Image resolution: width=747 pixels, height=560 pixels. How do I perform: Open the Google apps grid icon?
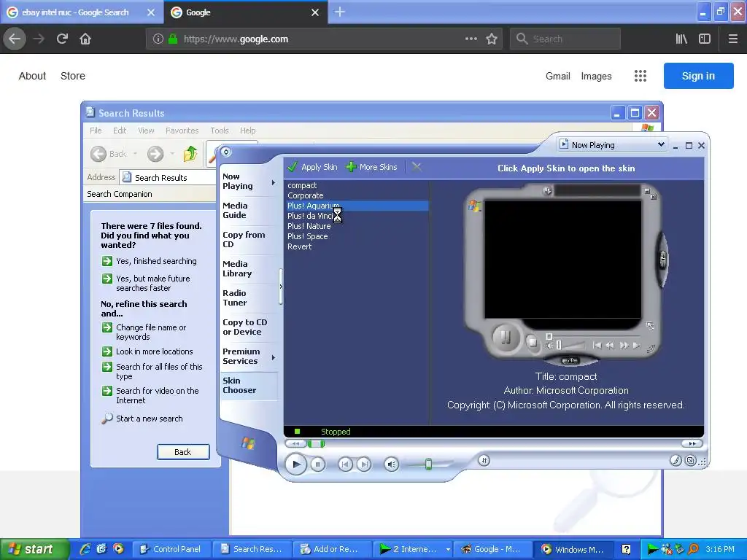click(x=640, y=76)
